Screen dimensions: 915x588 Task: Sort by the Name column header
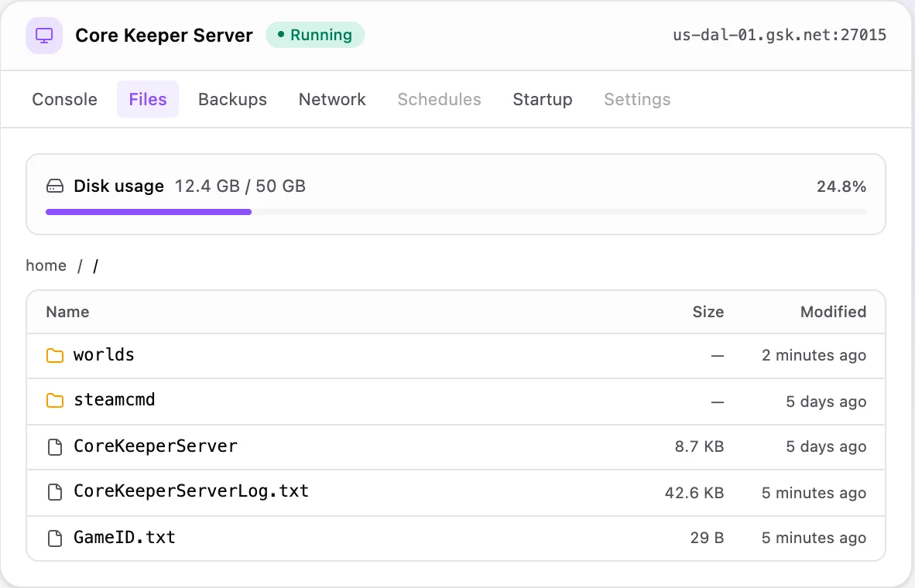point(67,312)
